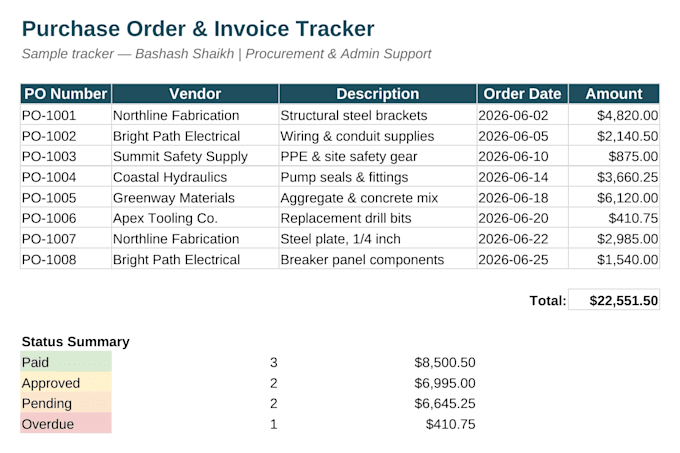Select order date 2026-06-18
Viewport: 680px width, 453px height.
coord(523,198)
